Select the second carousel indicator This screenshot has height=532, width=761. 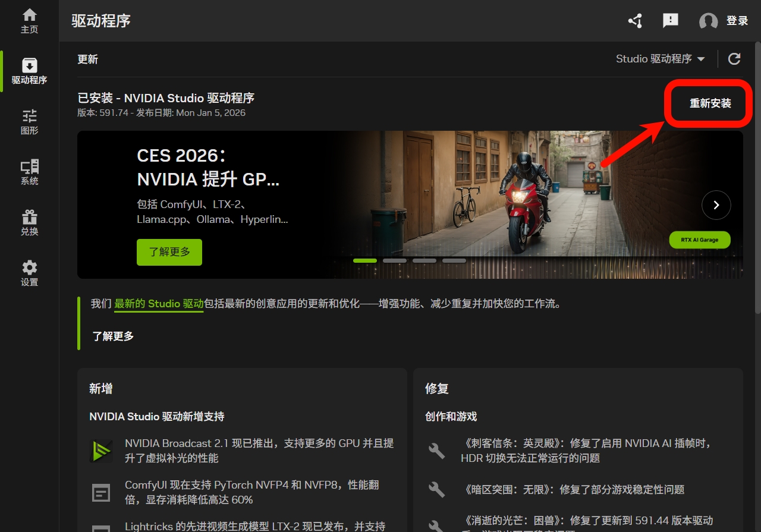pos(395,260)
